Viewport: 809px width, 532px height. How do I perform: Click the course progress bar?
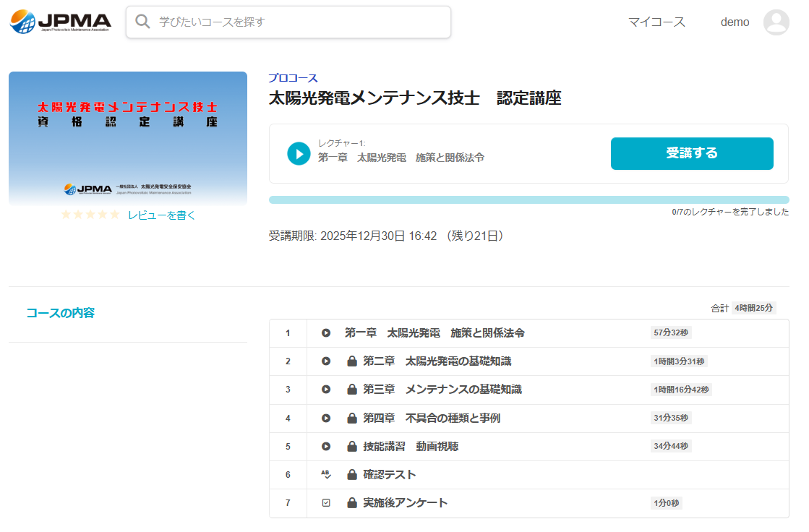[x=528, y=199]
